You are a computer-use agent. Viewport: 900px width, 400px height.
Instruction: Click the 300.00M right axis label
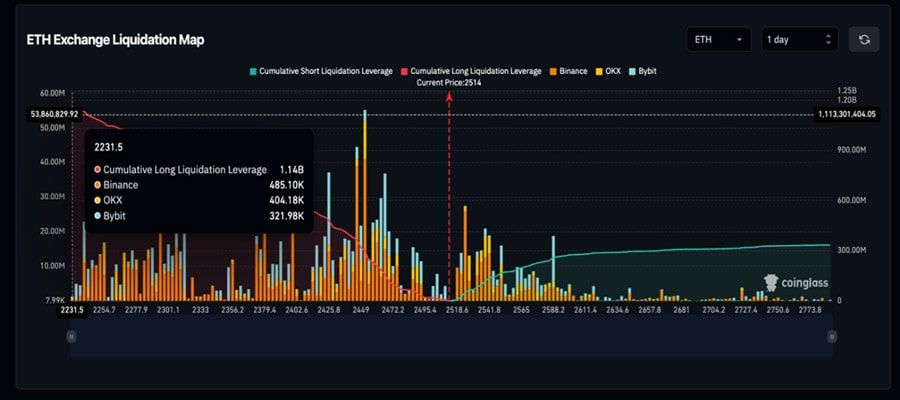(851, 250)
